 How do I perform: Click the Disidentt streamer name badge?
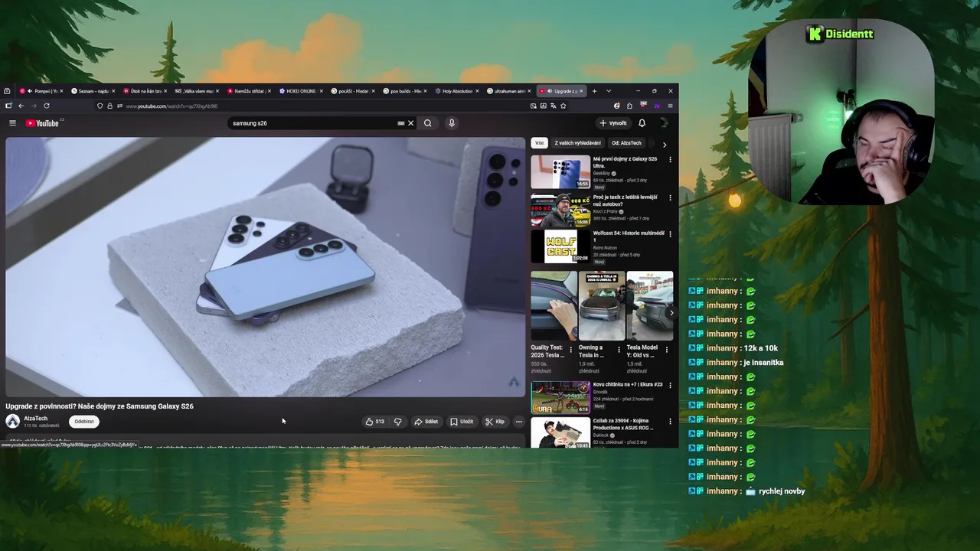pyautogui.click(x=840, y=34)
